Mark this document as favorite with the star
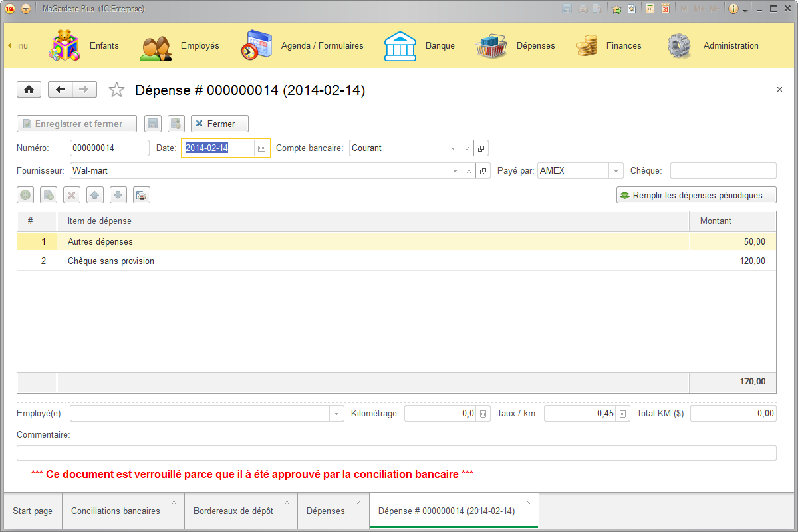Viewport: 798px width, 532px height. pos(116,89)
